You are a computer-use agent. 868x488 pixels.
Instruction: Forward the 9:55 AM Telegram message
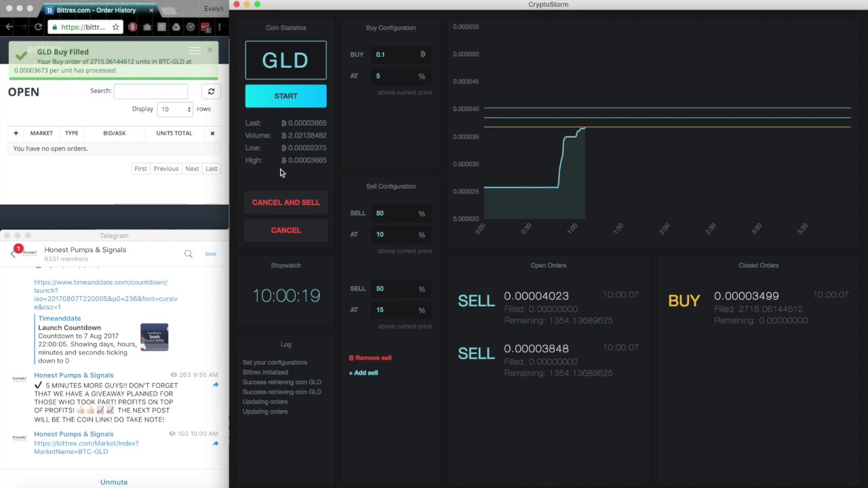coord(215,385)
